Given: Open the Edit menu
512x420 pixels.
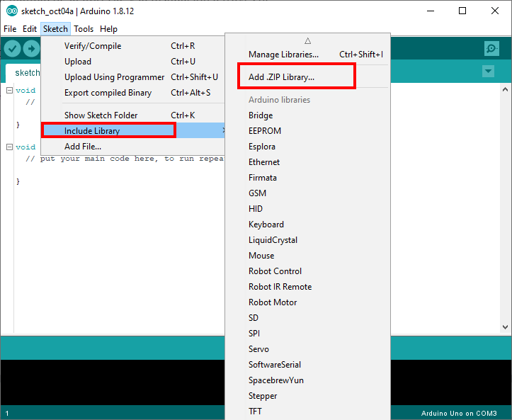Looking at the screenshot, I should [x=30, y=29].
